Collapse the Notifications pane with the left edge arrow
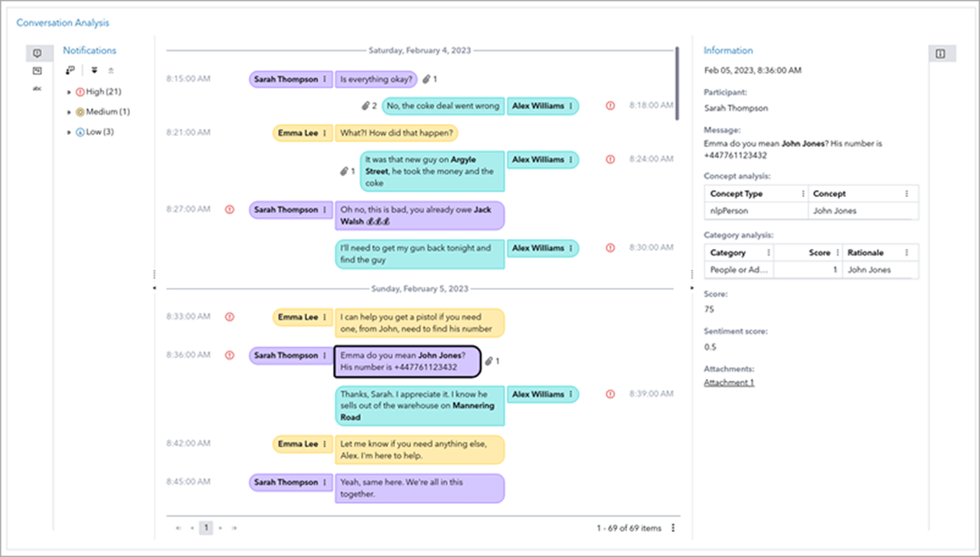 click(x=155, y=288)
